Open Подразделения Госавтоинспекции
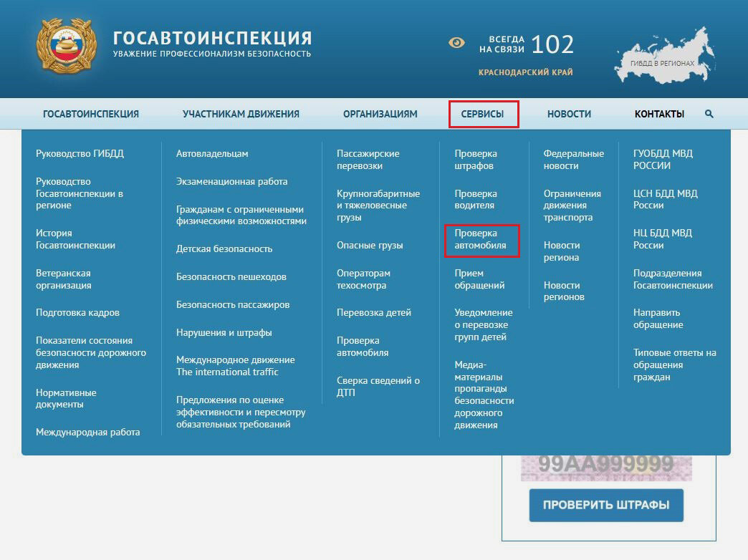The width and height of the screenshot is (748, 560). (x=673, y=279)
